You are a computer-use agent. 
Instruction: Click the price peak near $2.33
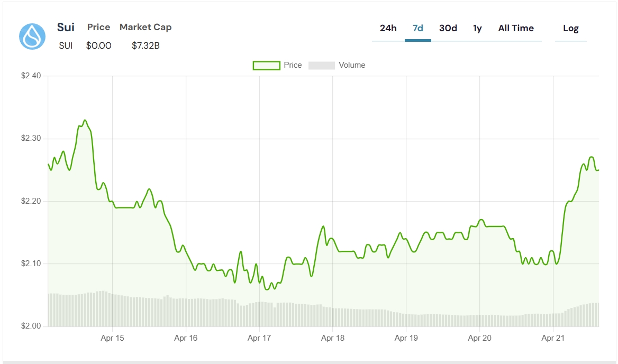tap(85, 121)
